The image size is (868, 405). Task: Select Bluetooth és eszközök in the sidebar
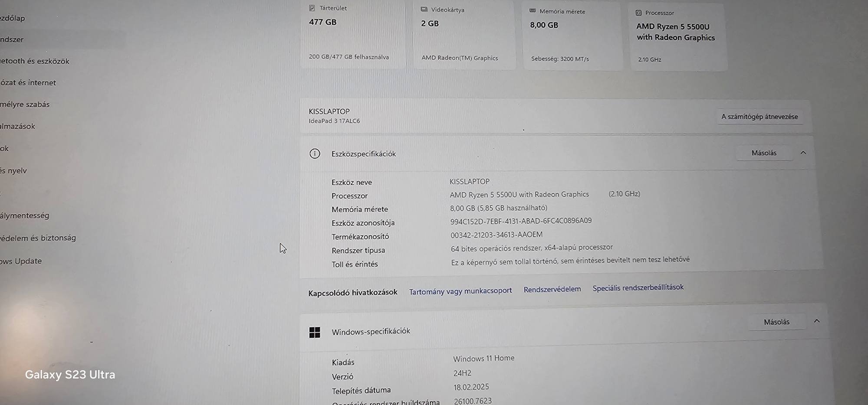pos(35,61)
